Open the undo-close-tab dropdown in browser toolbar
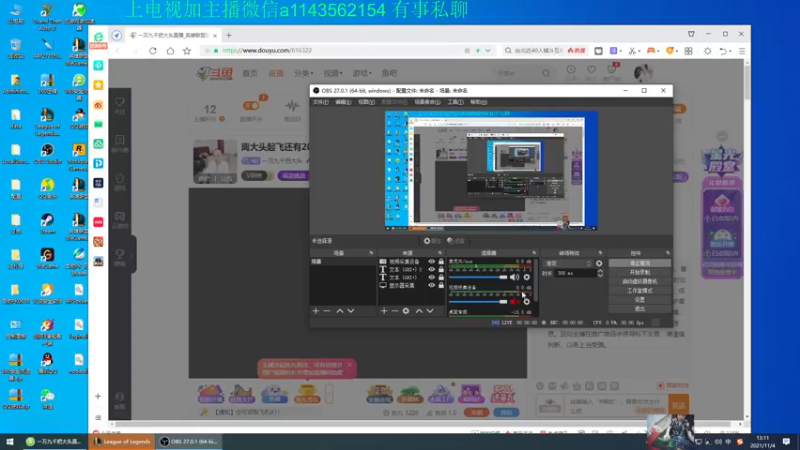Image resolution: width=800 pixels, height=450 pixels. (730, 51)
